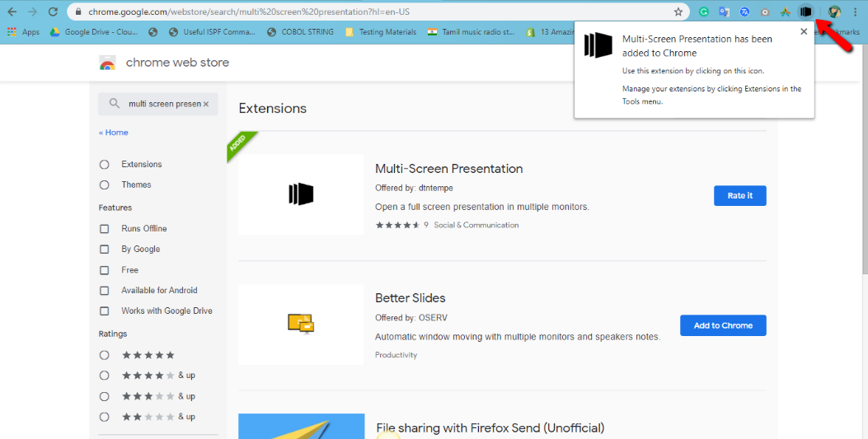The image size is (868, 439).
Task: Select the Themes radio filter
Action: 104,184
